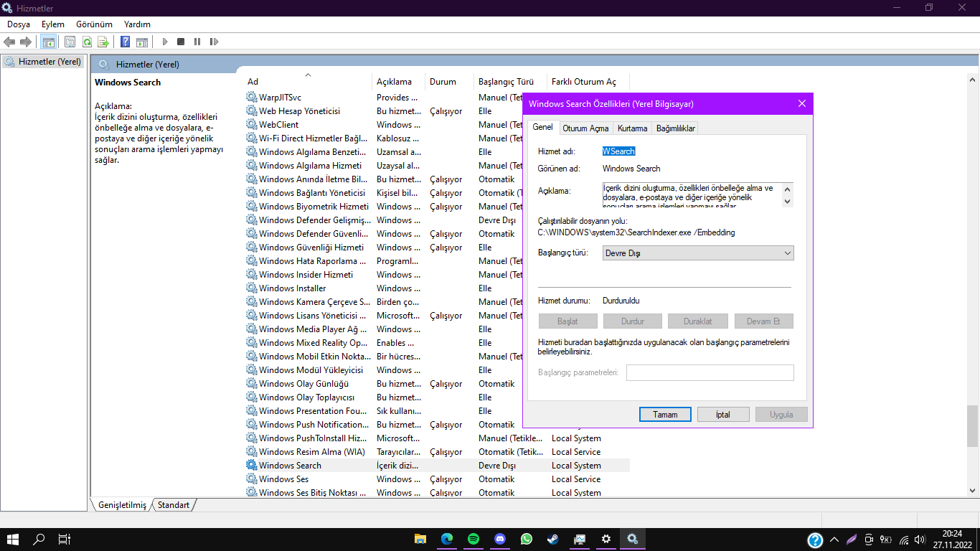Click the Export List toolbar icon
This screenshot has width=980, height=551.
(x=103, y=42)
